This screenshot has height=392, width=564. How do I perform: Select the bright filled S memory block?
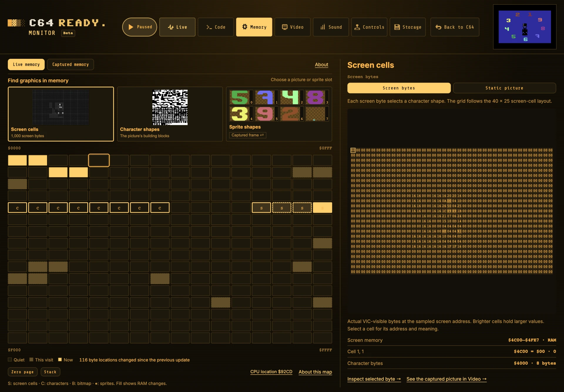tap(323, 208)
